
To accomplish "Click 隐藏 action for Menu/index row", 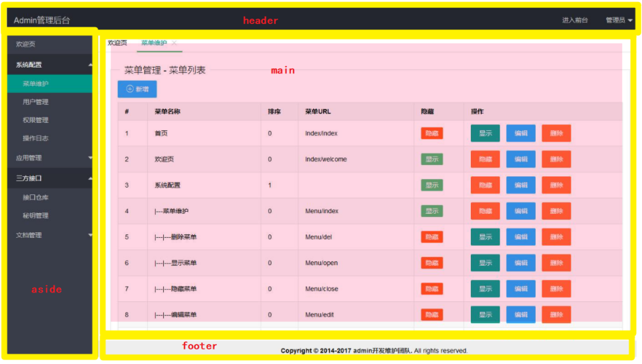I will pyautogui.click(x=486, y=211).
